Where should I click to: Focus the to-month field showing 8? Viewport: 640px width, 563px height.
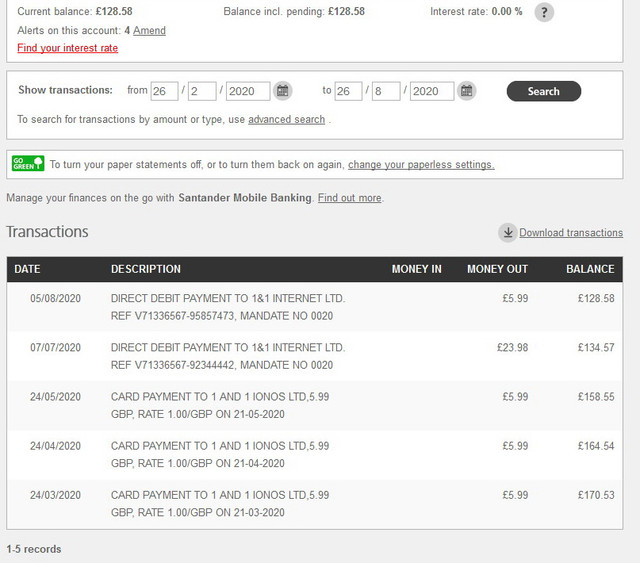coord(386,91)
